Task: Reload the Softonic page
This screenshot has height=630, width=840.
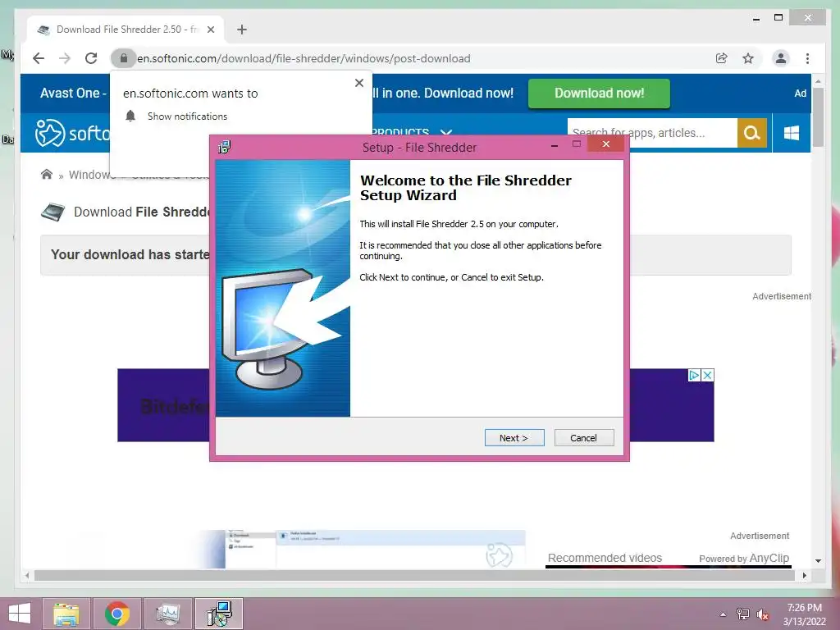Action: tap(91, 58)
